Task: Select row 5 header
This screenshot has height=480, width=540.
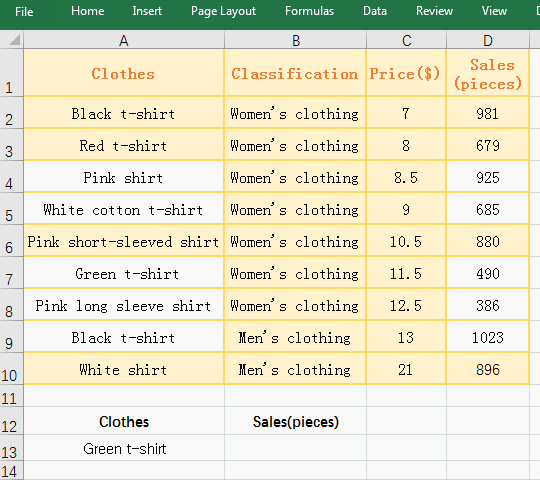Action: tap(12, 209)
